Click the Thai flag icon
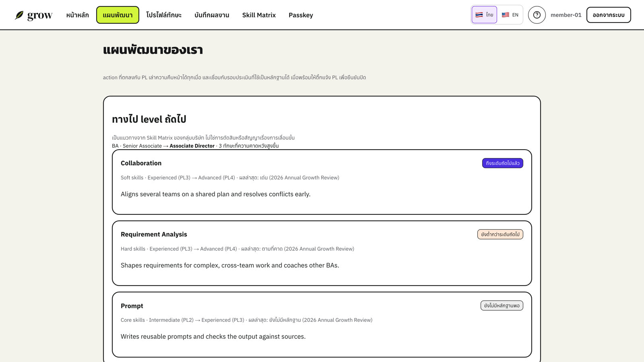 click(479, 15)
